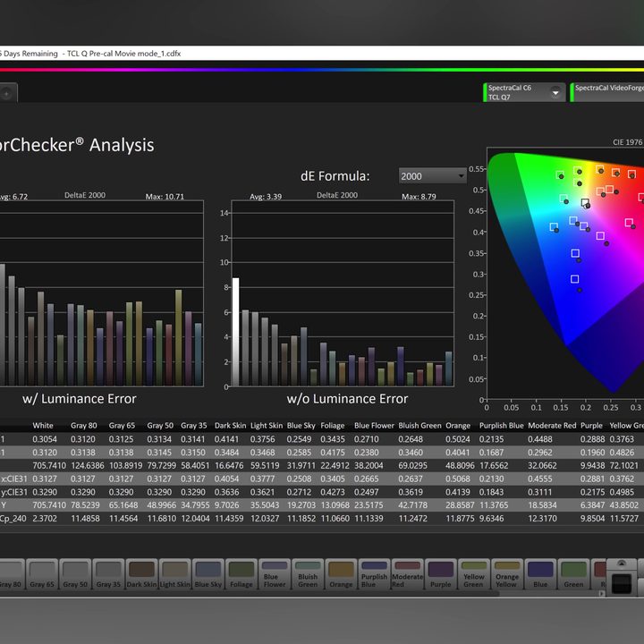Expand the panel with the up arrow above the black preview

tap(622, 563)
